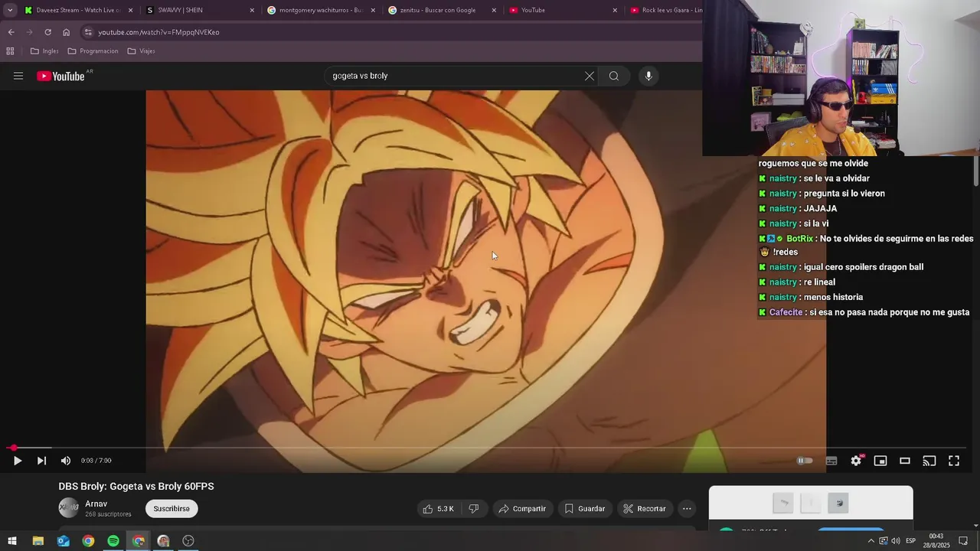Enable theater mode view
This screenshot has width=980, height=551.
pos(905,461)
